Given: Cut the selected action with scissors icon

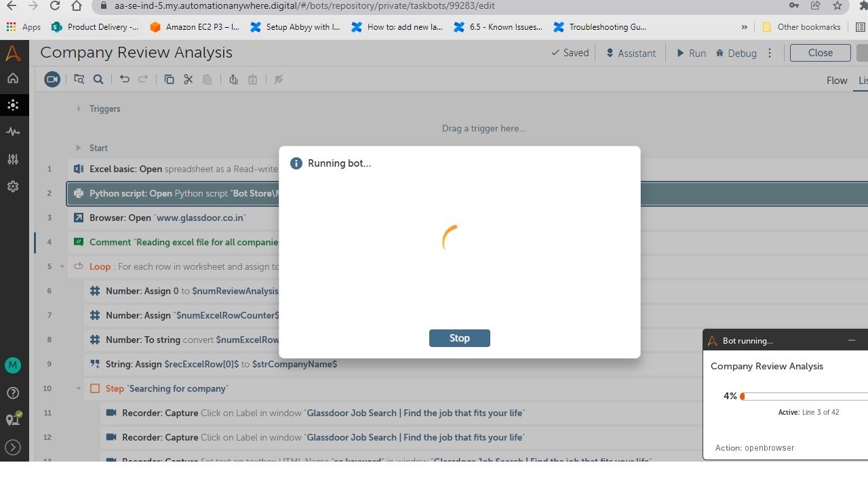Looking at the screenshot, I should tap(189, 79).
